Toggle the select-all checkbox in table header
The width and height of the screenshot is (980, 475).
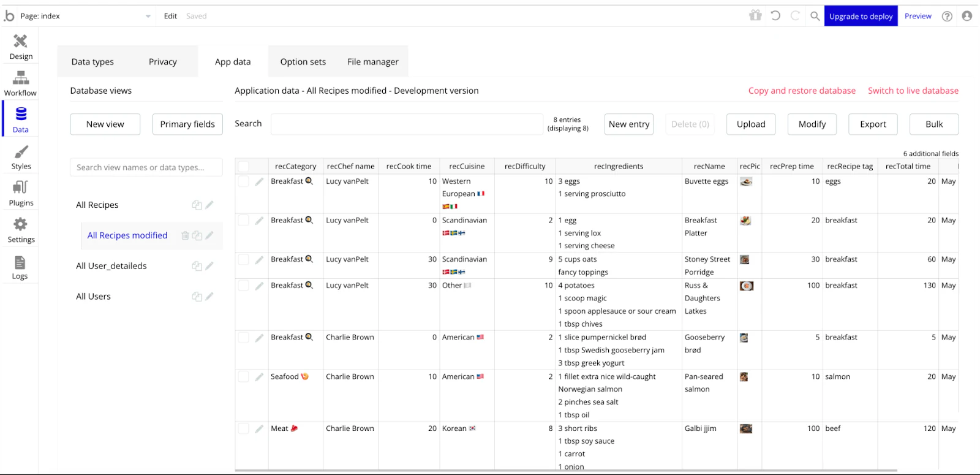pos(244,166)
